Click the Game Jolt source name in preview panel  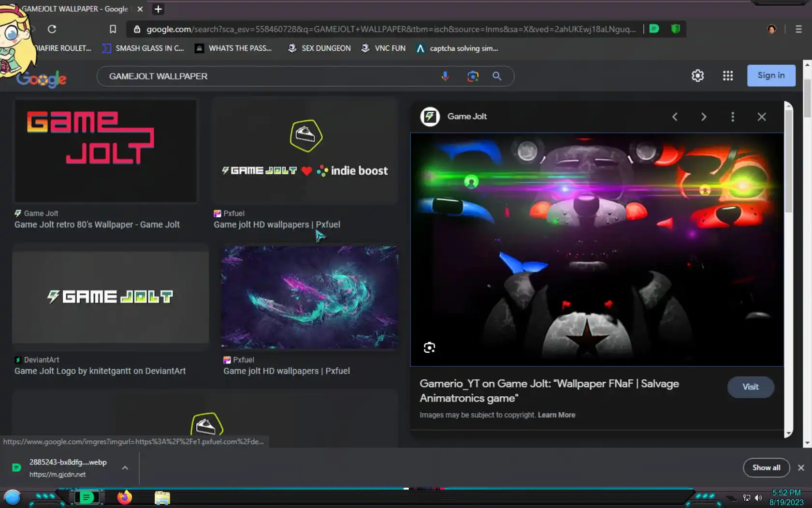click(x=467, y=117)
